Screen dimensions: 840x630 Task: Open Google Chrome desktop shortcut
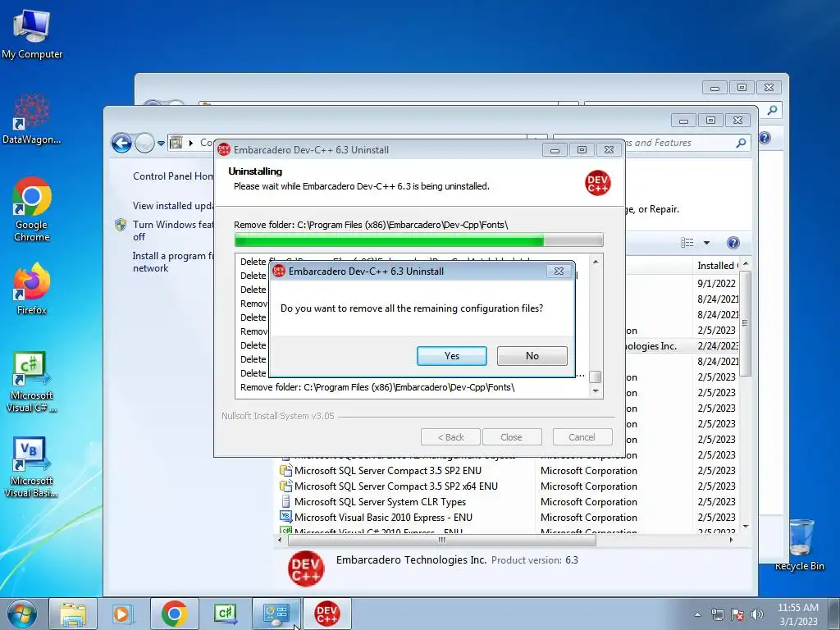click(x=32, y=209)
